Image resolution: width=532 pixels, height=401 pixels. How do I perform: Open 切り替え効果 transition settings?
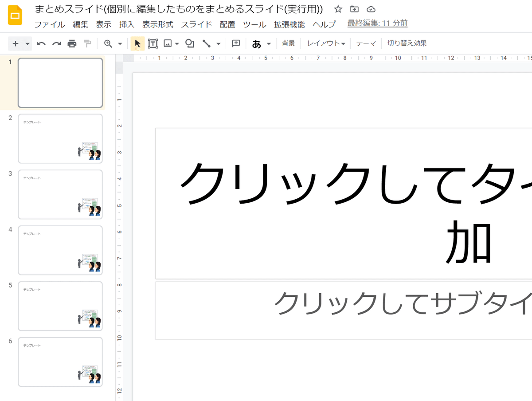(x=407, y=43)
